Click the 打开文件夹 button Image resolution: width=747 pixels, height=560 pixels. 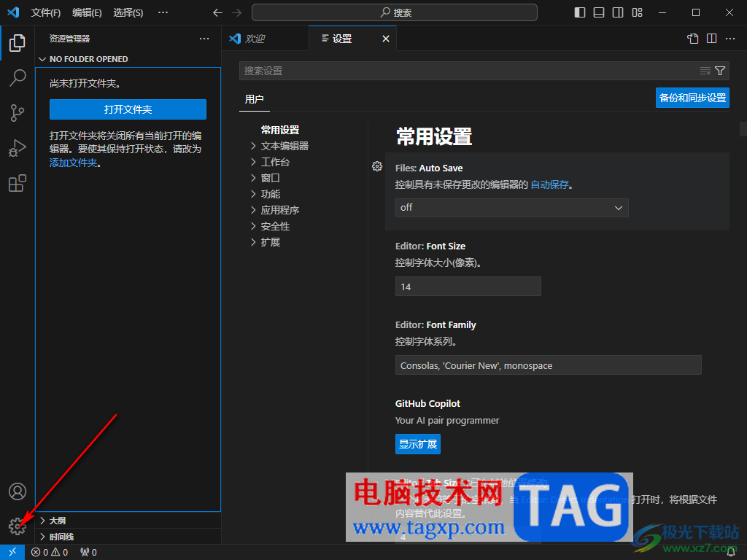coord(128,109)
